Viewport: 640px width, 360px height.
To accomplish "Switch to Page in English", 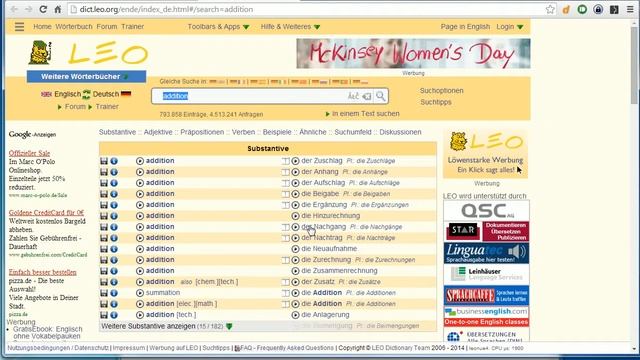I will (x=465, y=27).
